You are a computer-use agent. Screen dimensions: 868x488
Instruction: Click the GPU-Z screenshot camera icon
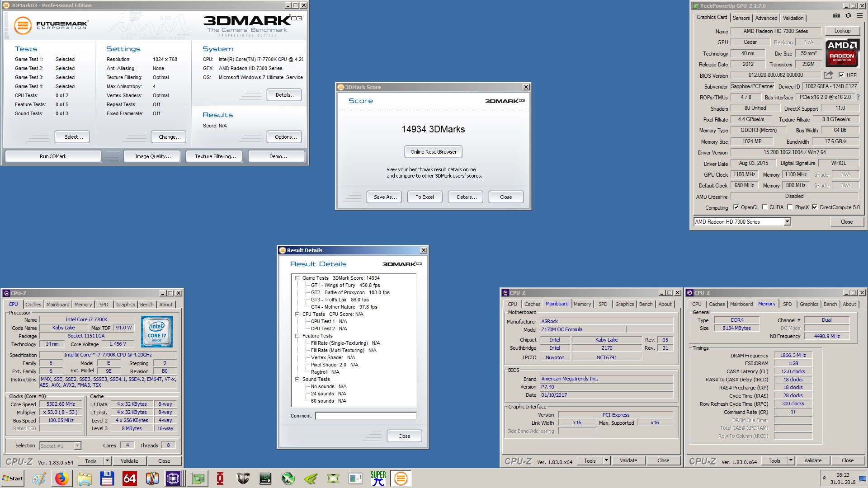pos(836,15)
